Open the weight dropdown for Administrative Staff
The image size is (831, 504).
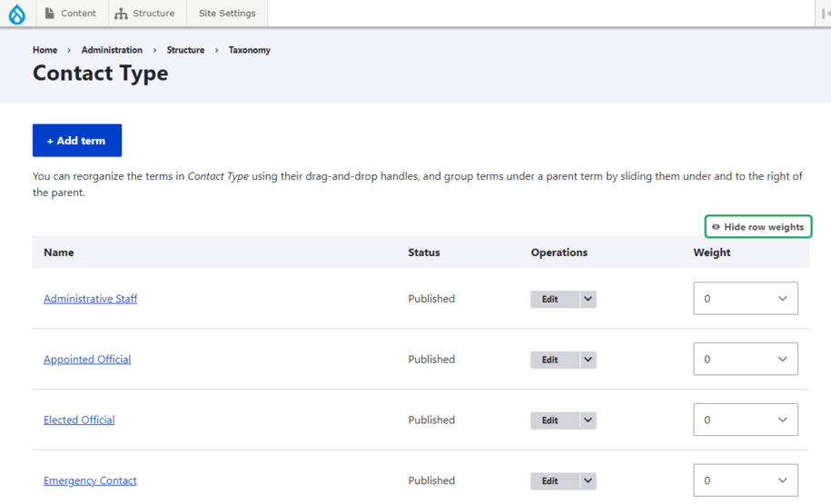(x=745, y=299)
